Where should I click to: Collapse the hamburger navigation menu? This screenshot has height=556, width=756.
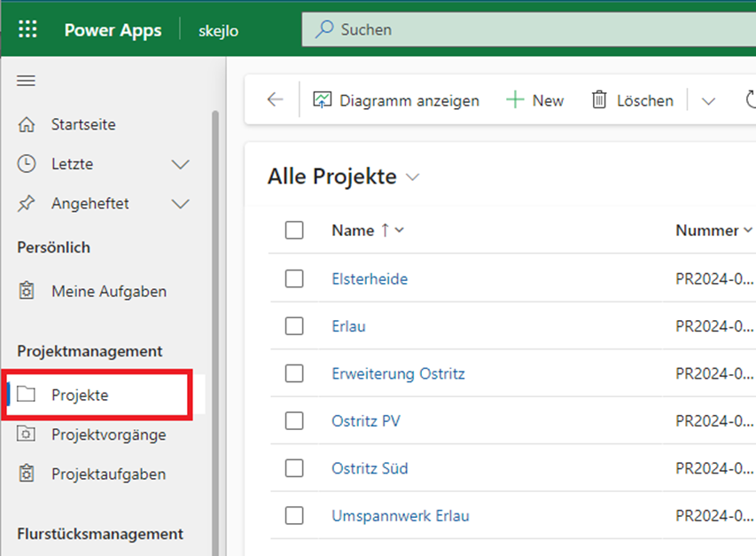point(27,81)
